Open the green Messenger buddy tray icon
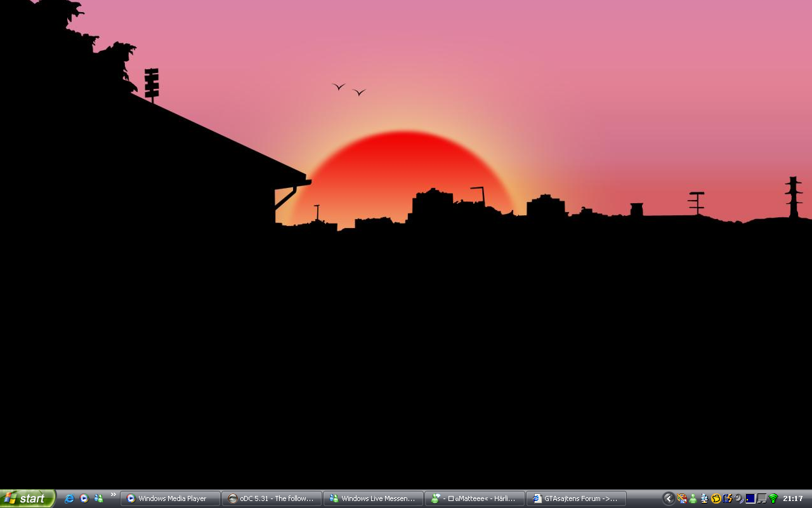The height and width of the screenshot is (508, 812). point(693,498)
